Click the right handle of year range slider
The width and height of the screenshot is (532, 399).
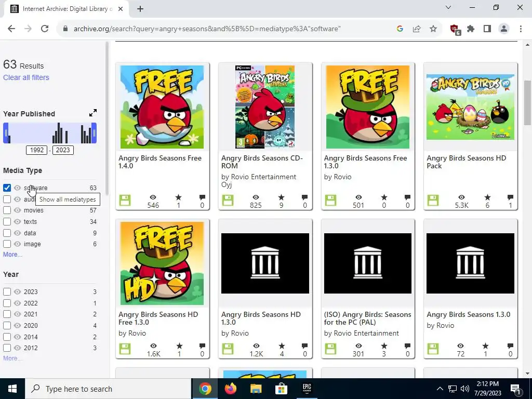(95, 133)
